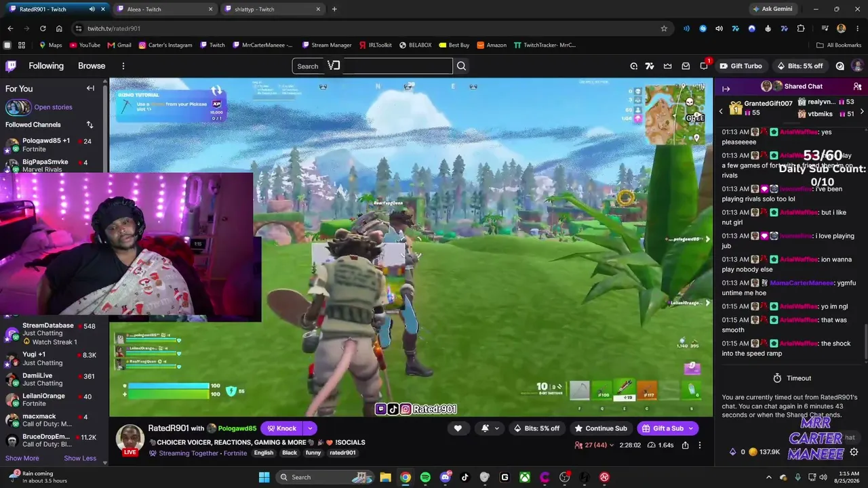The width and height of the screenshot is (868, 488).
Task: Open the StreamDatabase followed channel
Action: (52, 333)
